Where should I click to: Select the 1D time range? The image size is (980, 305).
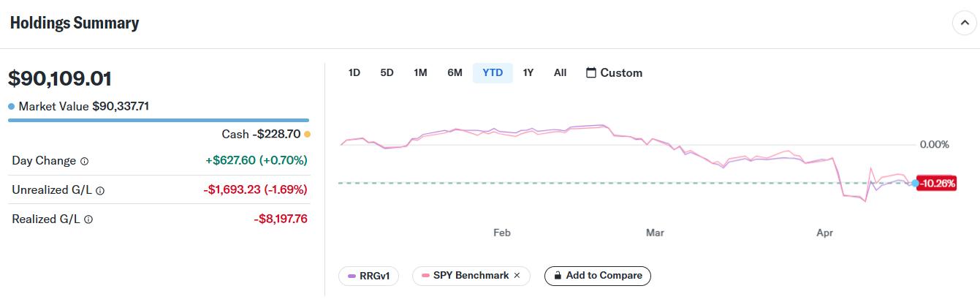[x=354, y=73]
